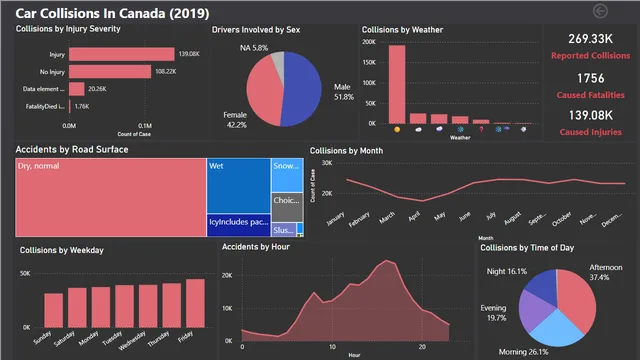
Task: Click the 'Night 16.1%' pie label
Action: tap(507, 271)
